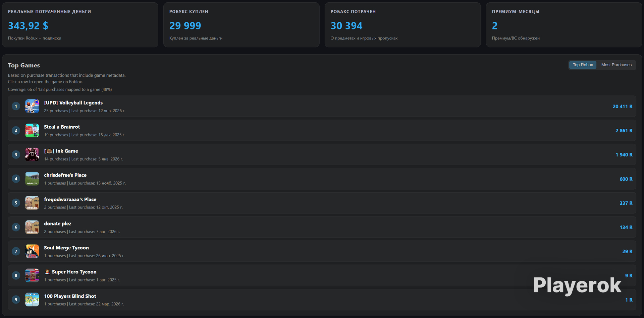Open the Steal a Brainrot title

click(x=62, y=127)
